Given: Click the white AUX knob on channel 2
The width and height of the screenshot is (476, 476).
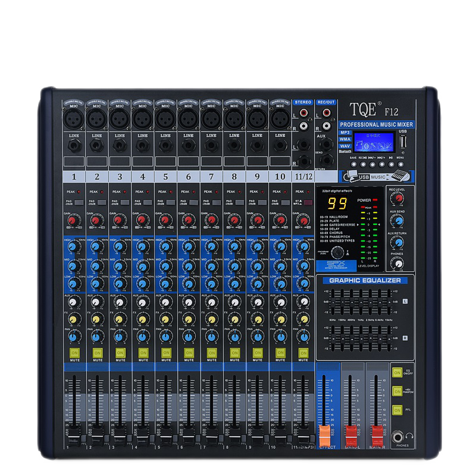Looking at the screenshot, I should [96, 302].
